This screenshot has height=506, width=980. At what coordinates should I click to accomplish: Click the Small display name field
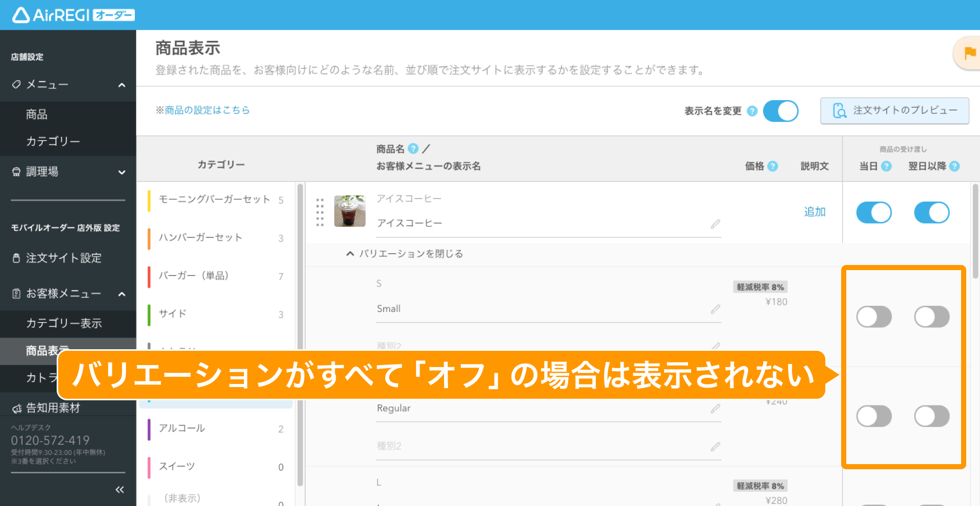click(x=548, y=309)
